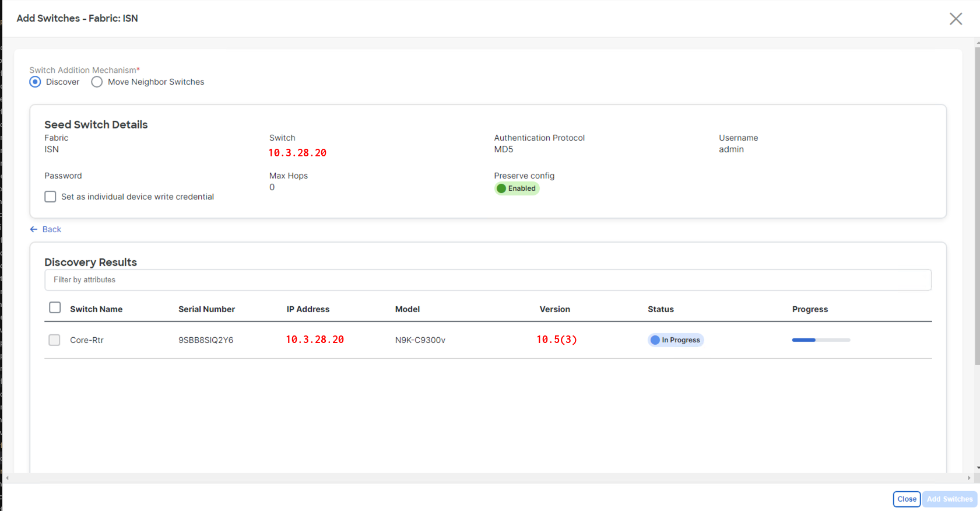Click the green Enabled preserve config badge
This screenshot has width=980, height=511.
click(x=517, y=188)
